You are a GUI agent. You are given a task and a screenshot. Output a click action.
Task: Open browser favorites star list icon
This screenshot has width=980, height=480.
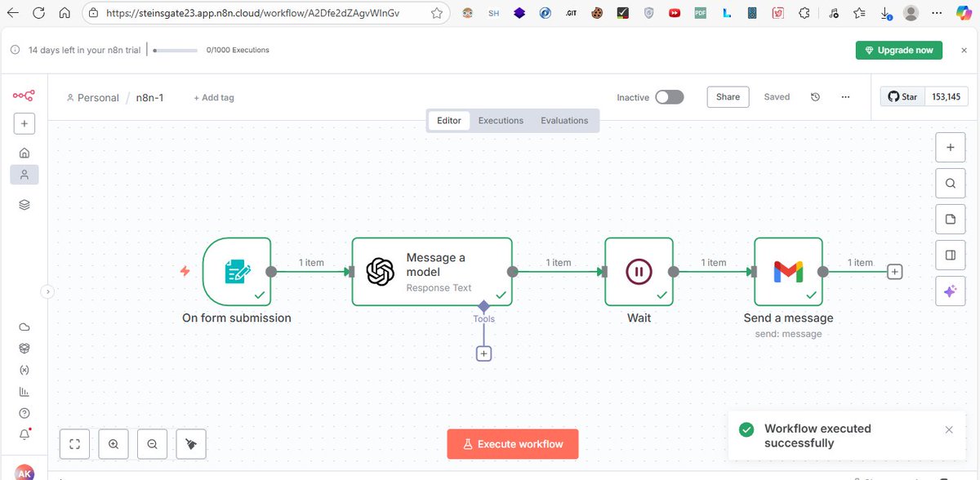click(x=859, y=13)
